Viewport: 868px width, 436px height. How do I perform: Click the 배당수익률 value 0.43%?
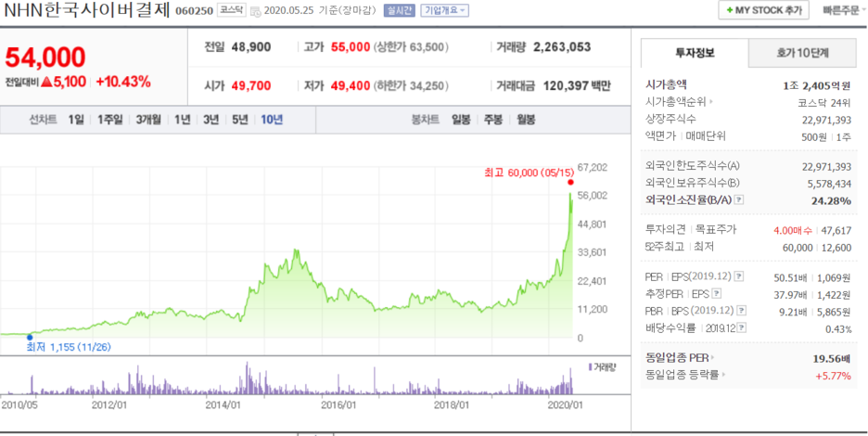click(838, 329)
